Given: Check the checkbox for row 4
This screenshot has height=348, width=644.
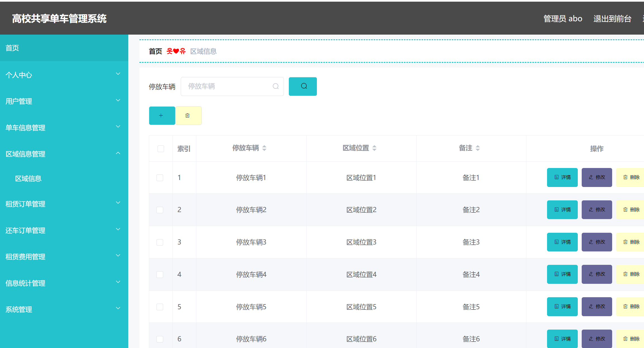Looking at the screenshot, I should tap(160, 275).
